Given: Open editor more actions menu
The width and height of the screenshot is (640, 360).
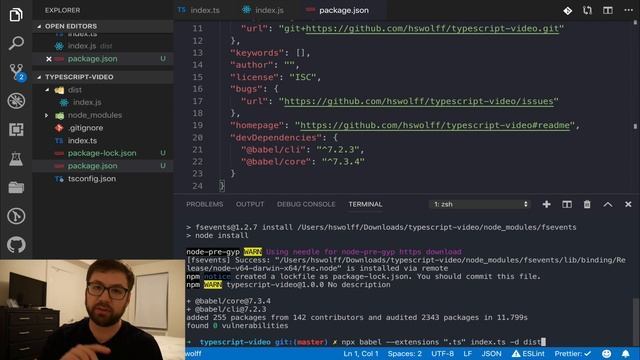Looking at the screenshot, I should coord(629,10).
